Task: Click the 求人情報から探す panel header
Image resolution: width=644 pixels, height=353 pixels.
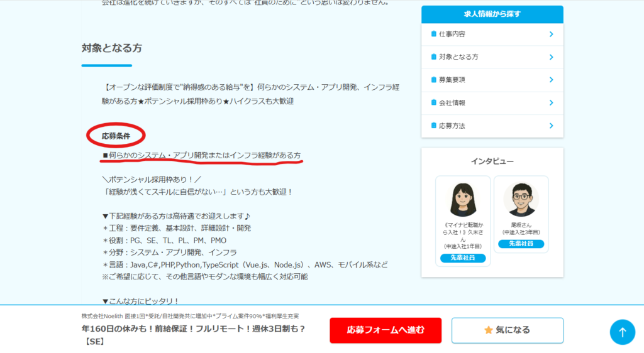Action: pyautogui.click(x=492, y=14)
